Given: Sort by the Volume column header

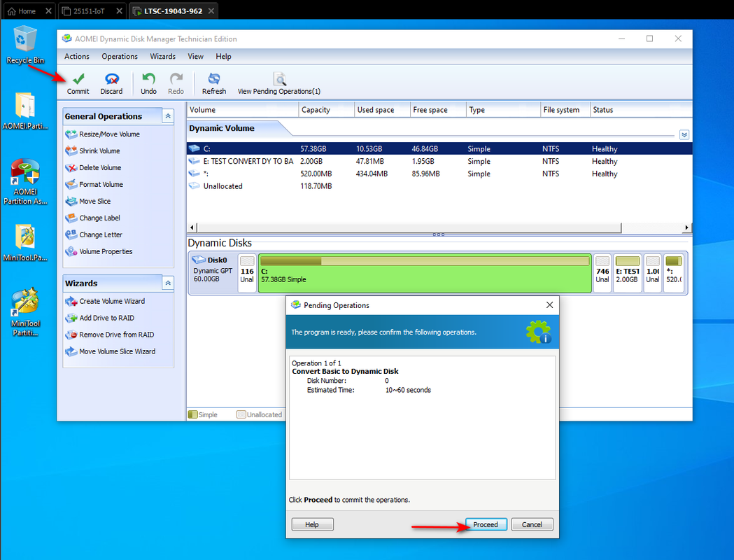Looking at the screenshot, I should click(243, 110).
